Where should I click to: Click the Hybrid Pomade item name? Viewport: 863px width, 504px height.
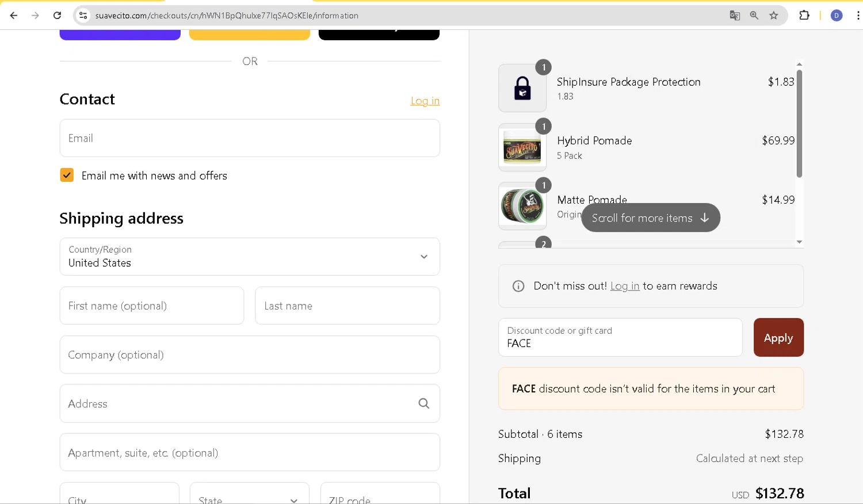[x=594, y=140]
